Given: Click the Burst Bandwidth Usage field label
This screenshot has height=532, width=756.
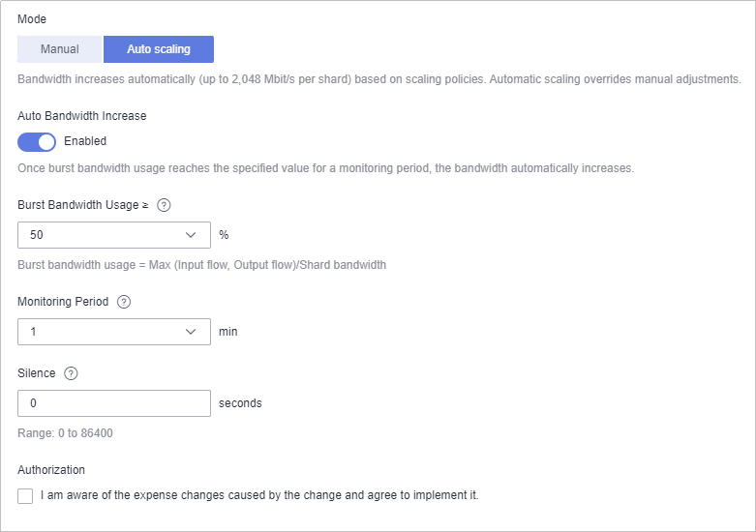Looking at the screenshot, I should [x=82, y=205].
